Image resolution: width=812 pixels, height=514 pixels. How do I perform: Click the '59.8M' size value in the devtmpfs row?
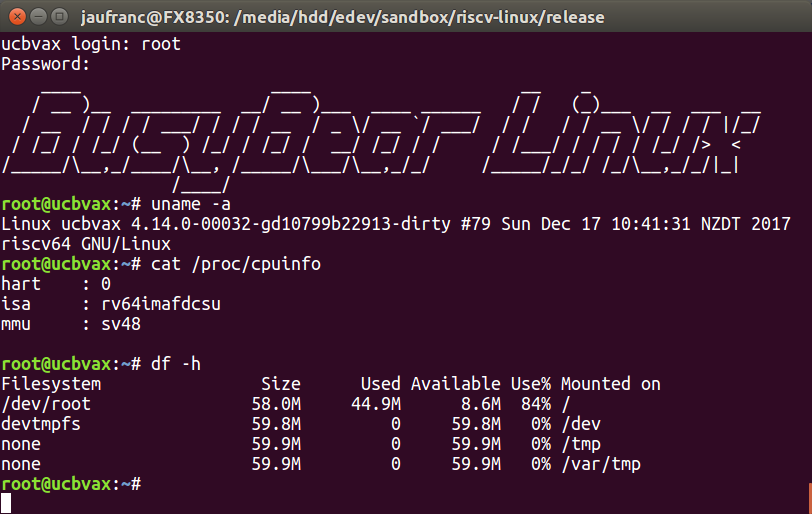coord(276,424)
